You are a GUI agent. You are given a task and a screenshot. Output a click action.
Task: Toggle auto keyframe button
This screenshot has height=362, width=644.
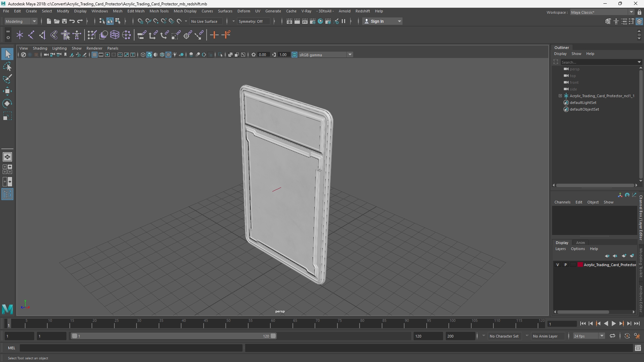[x=627, y=336]
